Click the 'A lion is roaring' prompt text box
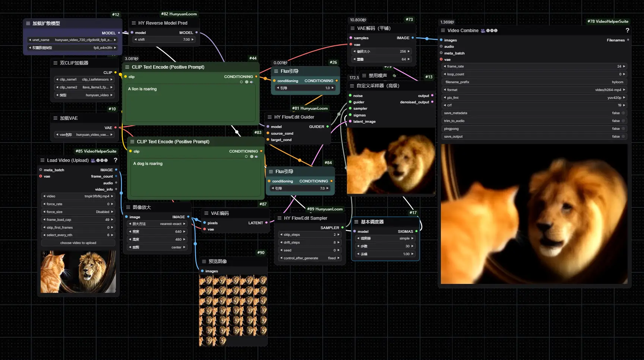The height and width of the screenshot is (360, 644). (x=190, y=103)
